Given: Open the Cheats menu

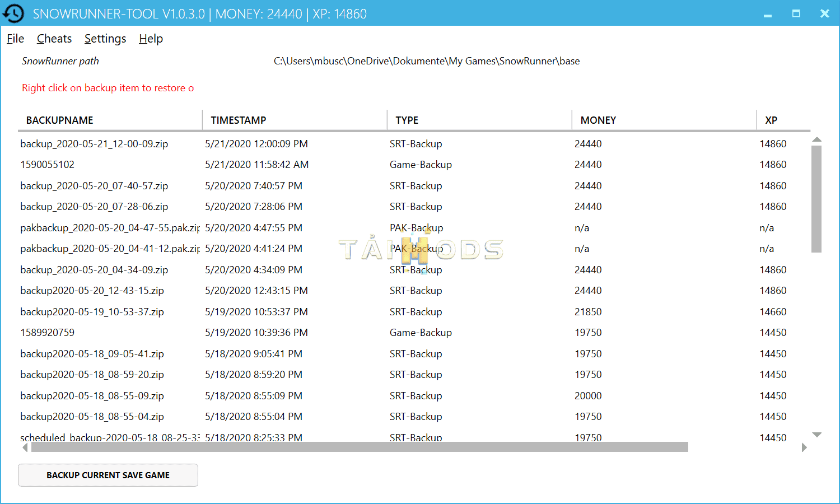Looking at the screenshot, I should (x=54, y=39).
